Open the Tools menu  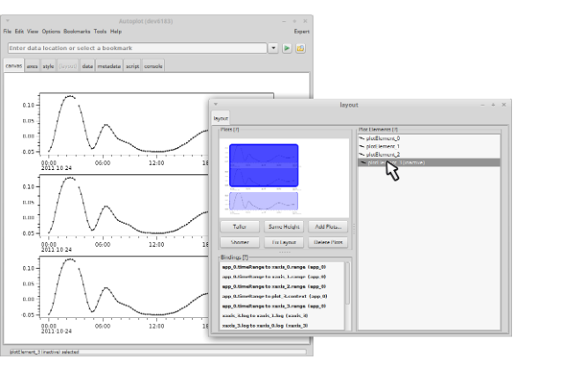(x=100, y=32)
